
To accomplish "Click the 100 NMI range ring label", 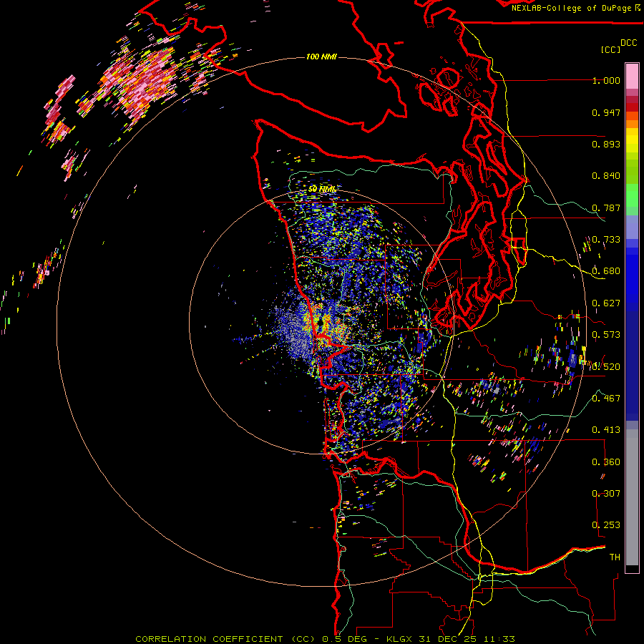I will (321, 57).
